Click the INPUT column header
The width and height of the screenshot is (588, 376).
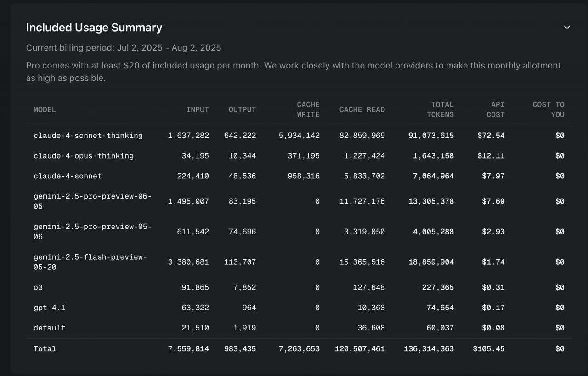click(198, 109)
